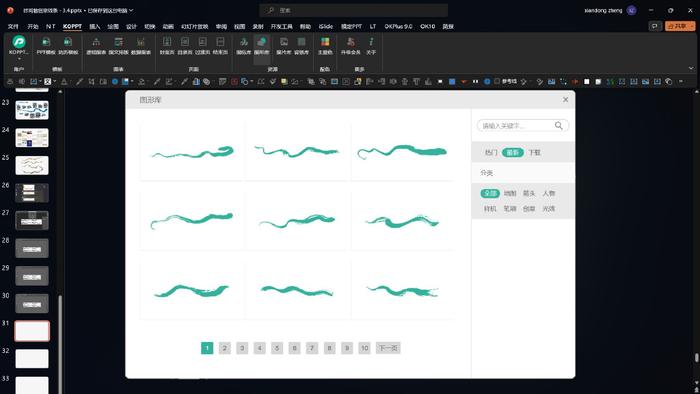Switch to the 开始 home ribbon tab
The width and height of the screenshot is (700, 394).
click(x=33, y=26)
